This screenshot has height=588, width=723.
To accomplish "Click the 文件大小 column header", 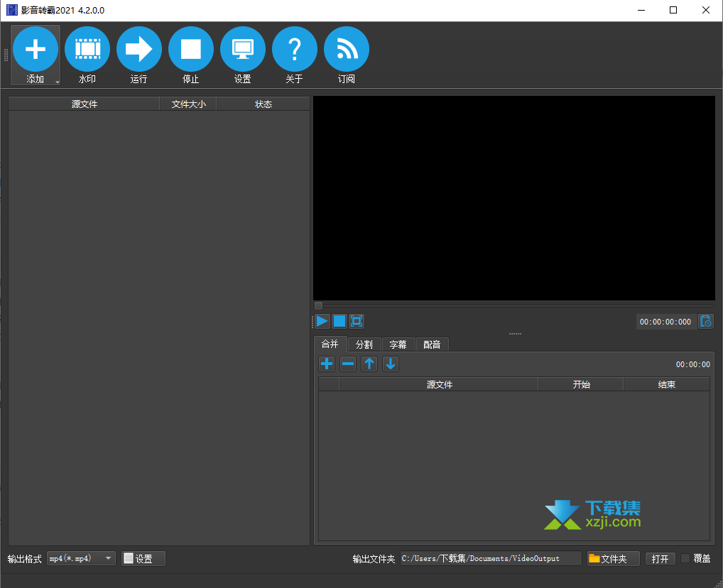I will click(x=189, y=104).
